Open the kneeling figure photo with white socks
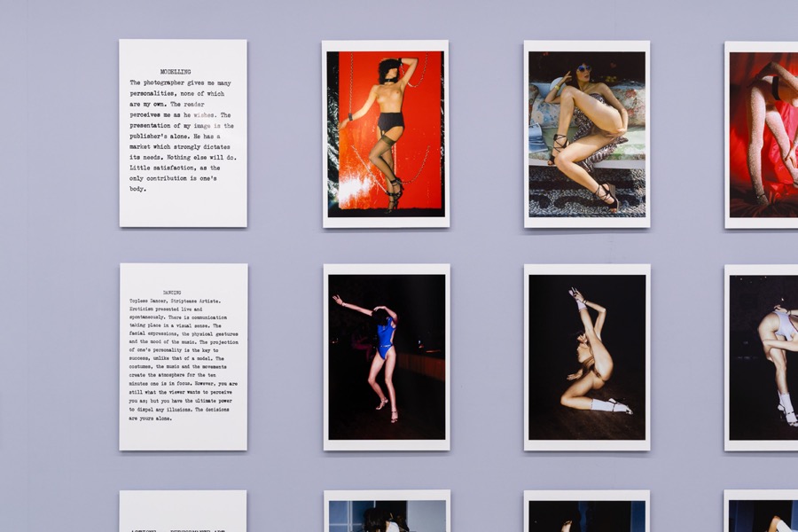This screenshot has height=532, width=798. (x=587, y=356)
